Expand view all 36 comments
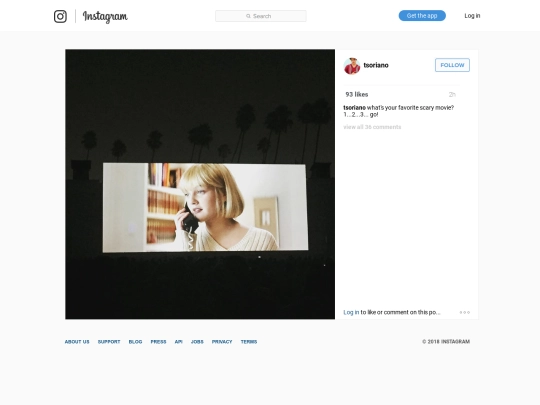This screenshot has height=405, width=540. (x=372, y=127)
